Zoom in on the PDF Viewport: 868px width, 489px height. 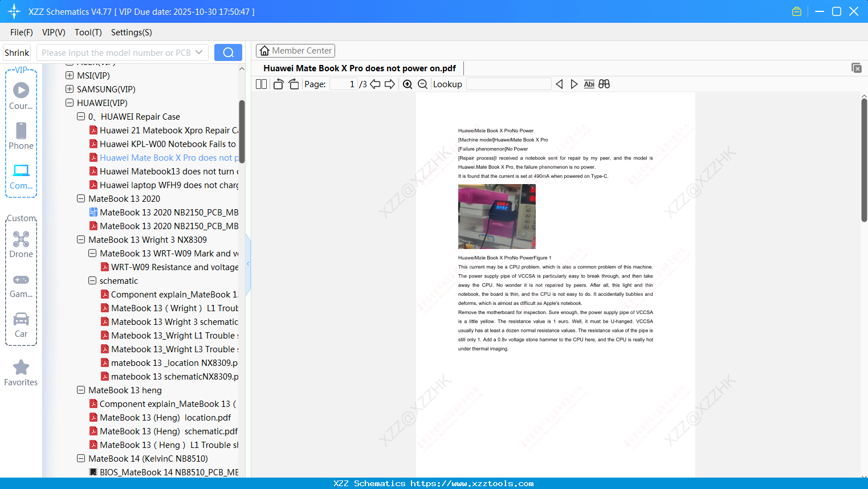pyautogui.click(x=407, y=84)
